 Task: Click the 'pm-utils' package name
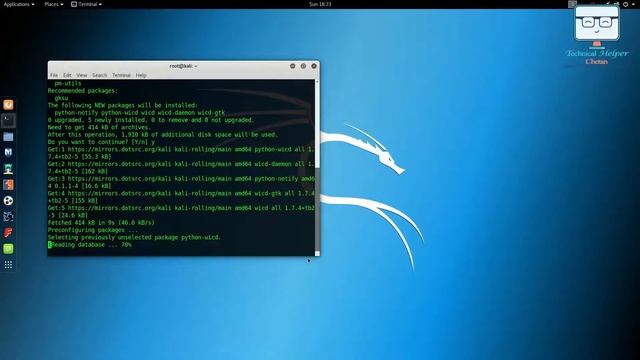pos(68,83)
